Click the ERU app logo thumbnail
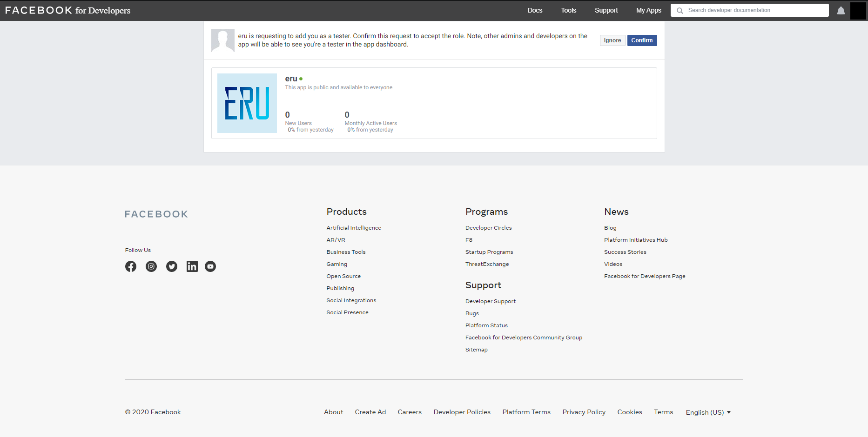Image resolution: width=868 pixels, height=437 pixels. click(247, 103)
